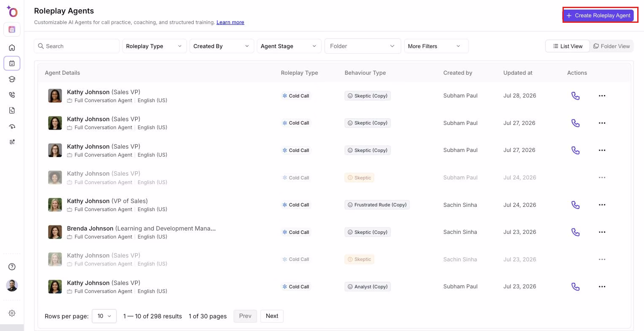Viewport: 644px width, 331px height.
Task: Change the rows per page dropdown
Action: point(104,316)
